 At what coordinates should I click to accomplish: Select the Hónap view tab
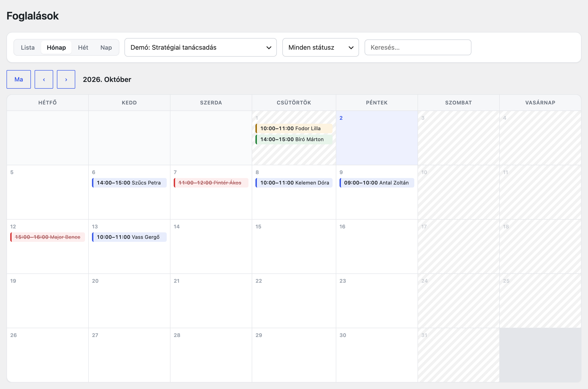click(56, 47)
